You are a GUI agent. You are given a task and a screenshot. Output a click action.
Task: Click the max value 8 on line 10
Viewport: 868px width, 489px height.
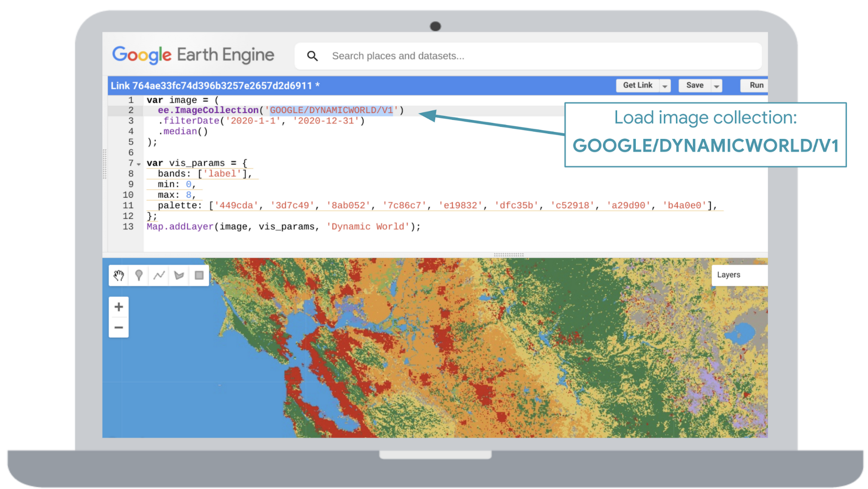(188, 195)
